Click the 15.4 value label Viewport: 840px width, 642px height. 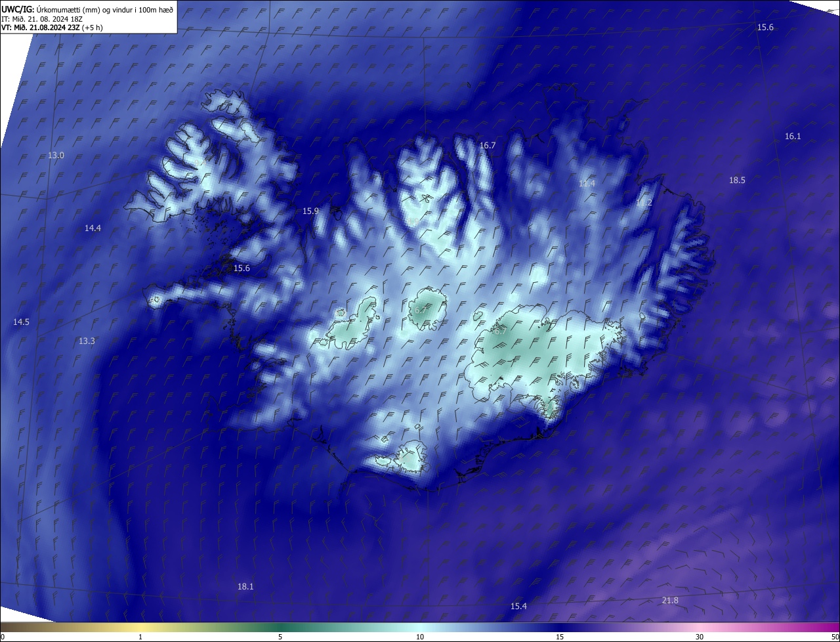518,606
